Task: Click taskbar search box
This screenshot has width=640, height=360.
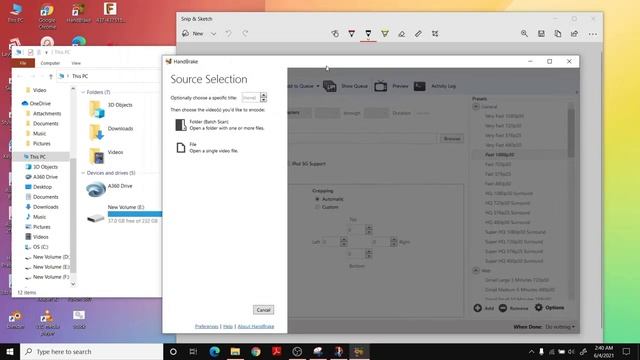Action: click(91, 351)
